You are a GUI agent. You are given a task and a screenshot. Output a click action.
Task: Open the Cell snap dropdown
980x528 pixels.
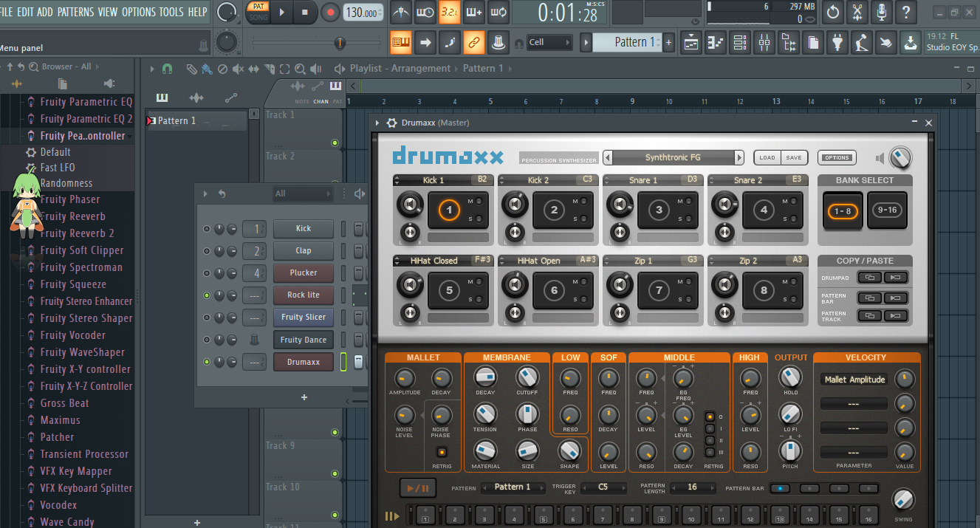pyautogui.click(x=549, y=42)
